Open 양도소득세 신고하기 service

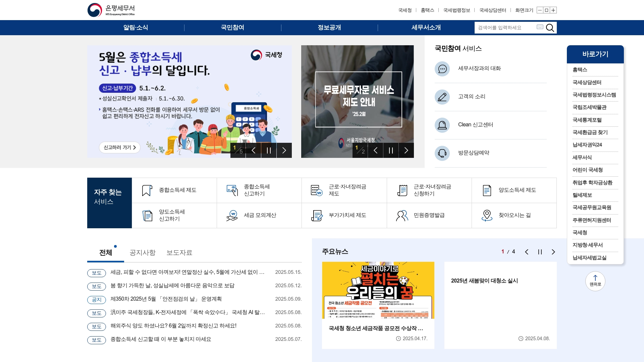[x=174, y=216]
